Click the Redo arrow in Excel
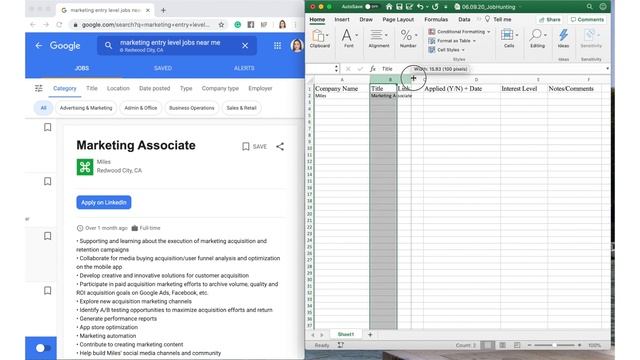 coord(435,7)
